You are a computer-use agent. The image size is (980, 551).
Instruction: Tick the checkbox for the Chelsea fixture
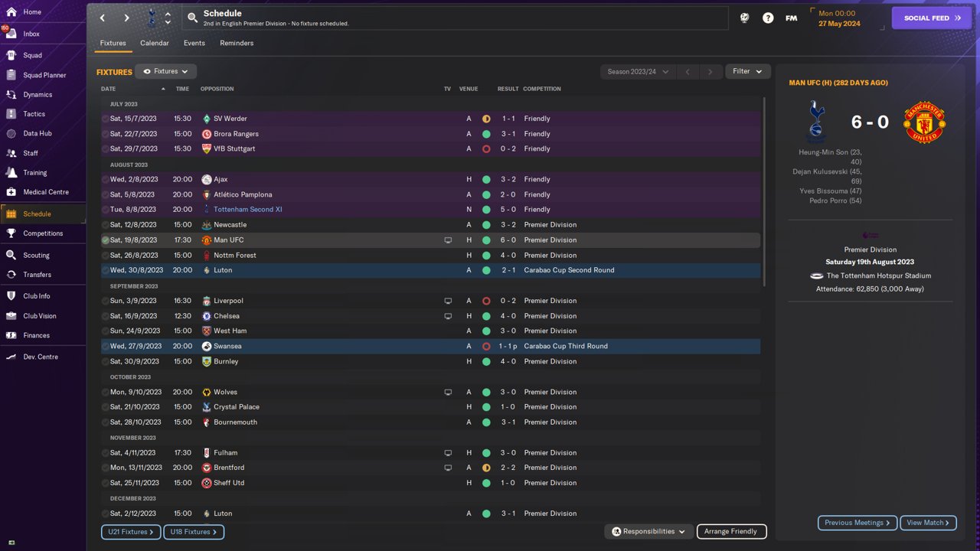tap(106, 316)
